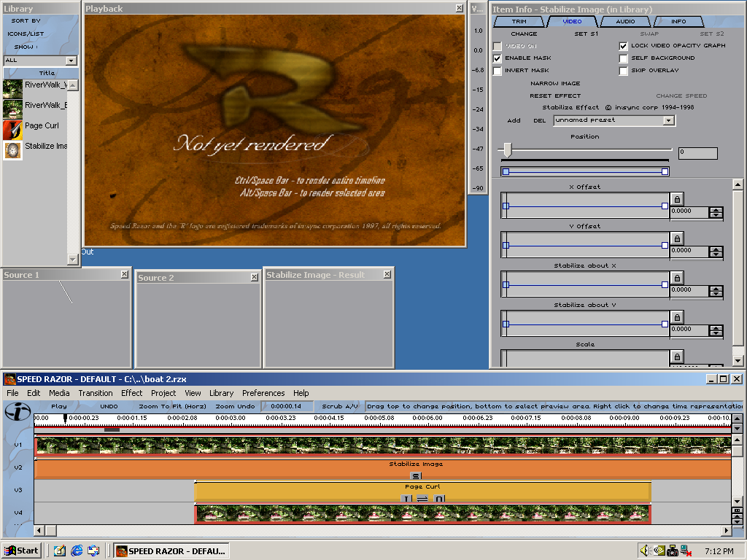Open the Effect menu
The image size is (747, 560).
pos(131,393)
